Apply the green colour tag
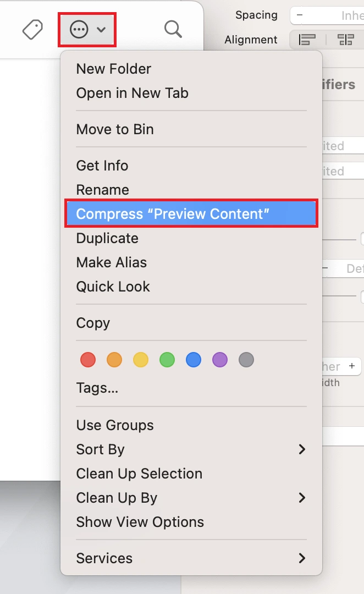The width and height of the screenshot is (364, 594). click(x=167, y=359)
